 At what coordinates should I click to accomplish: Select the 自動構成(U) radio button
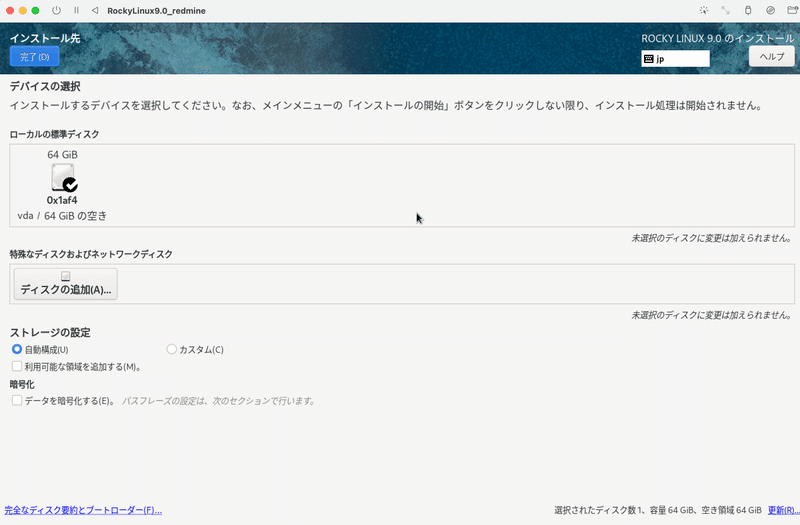coord(17,349)
